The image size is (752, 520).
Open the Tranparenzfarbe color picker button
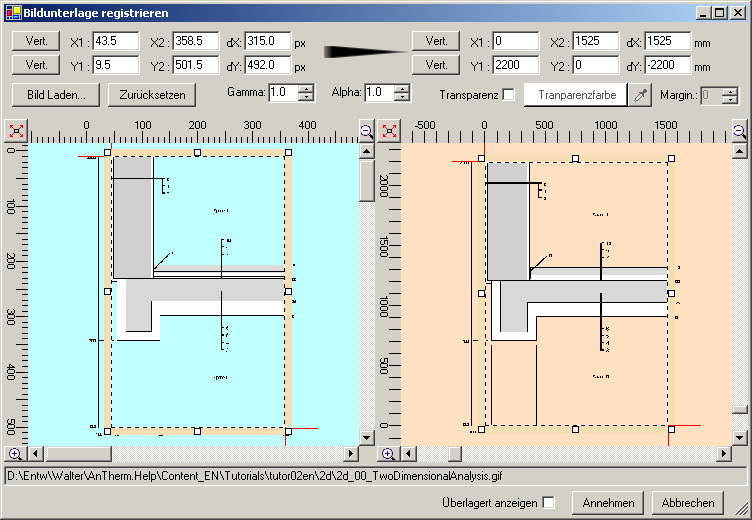[x=574, y=95]
